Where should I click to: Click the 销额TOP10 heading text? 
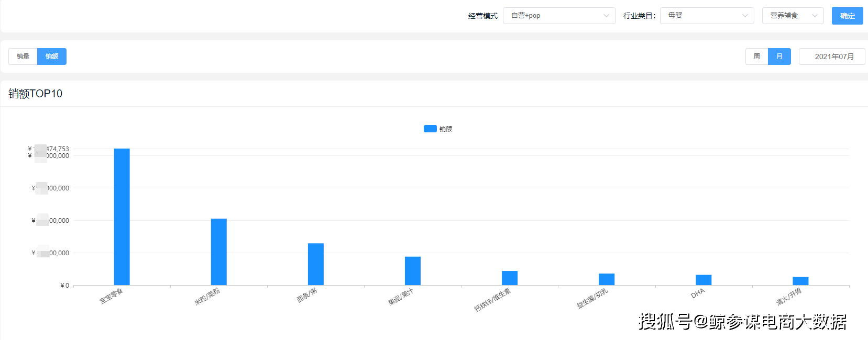(36, 94)
